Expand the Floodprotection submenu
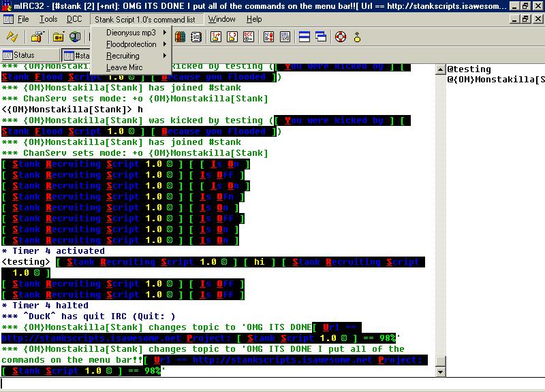This screenshot has height=392, width=545. (131, 44)
